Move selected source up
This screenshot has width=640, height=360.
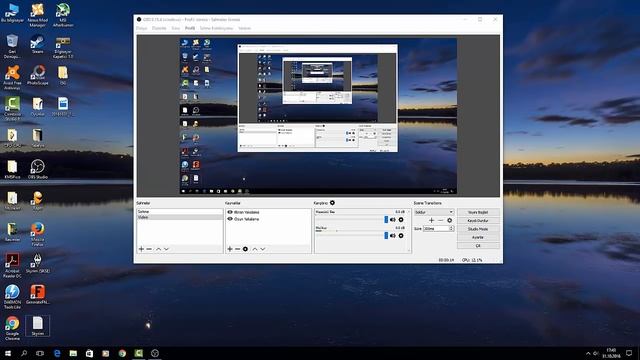point(255,249)
